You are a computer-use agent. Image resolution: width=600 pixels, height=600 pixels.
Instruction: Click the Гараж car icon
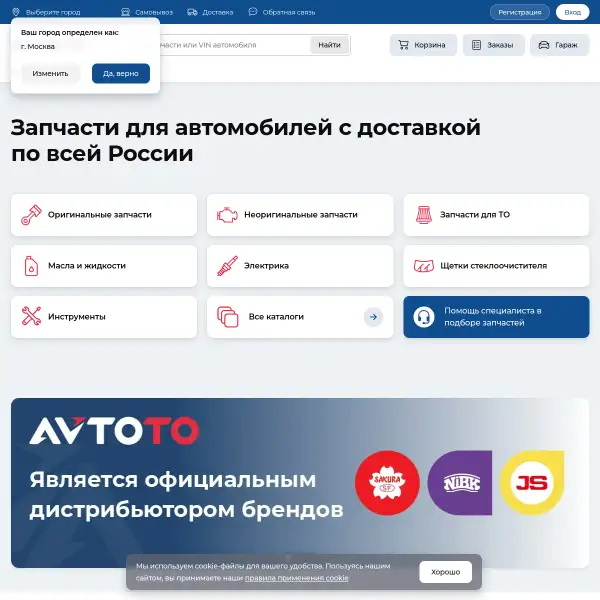pyautogui.click(x=544, y=45)
